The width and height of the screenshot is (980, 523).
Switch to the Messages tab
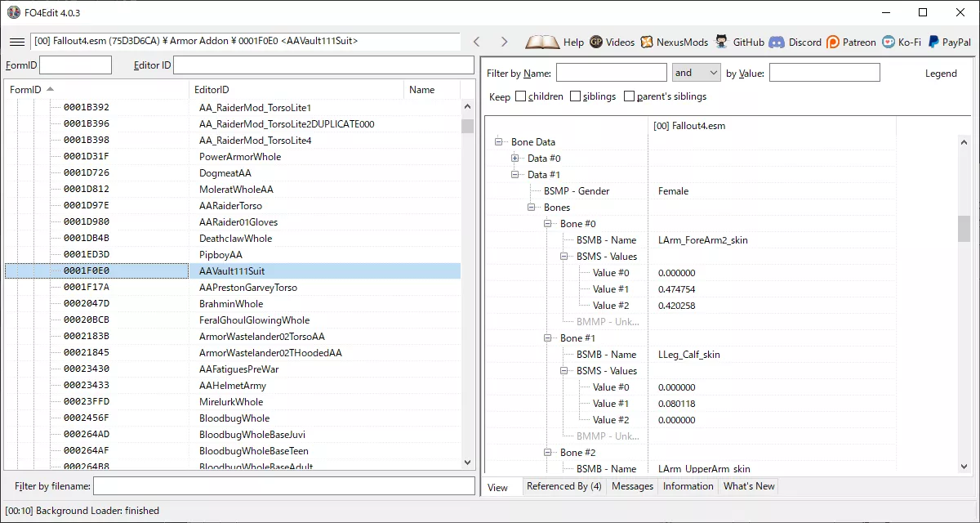click(x=633, y=486)
